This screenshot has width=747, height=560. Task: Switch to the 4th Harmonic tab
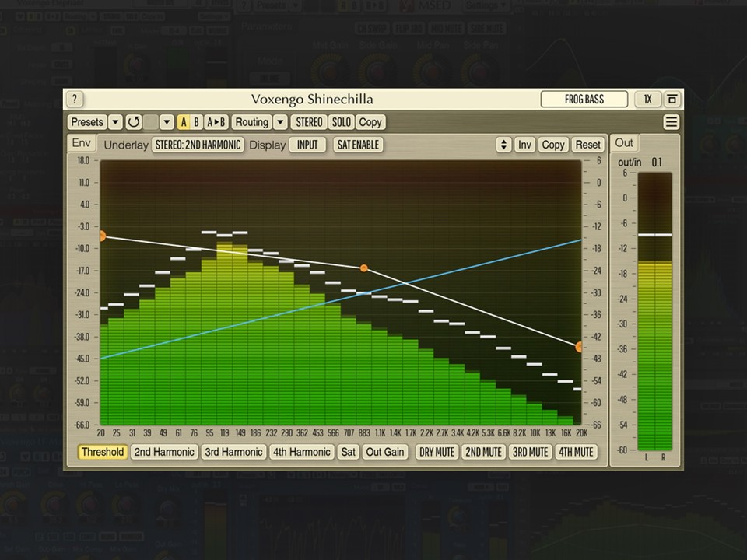[302, 452]
